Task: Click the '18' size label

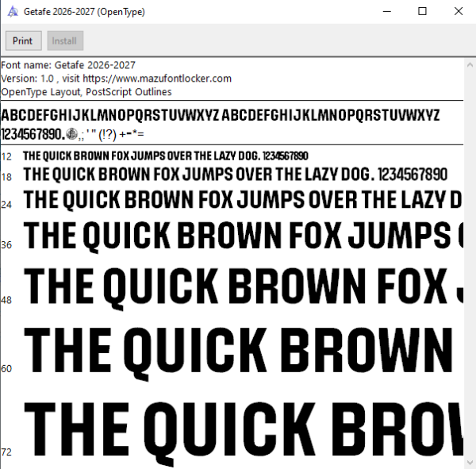Action: coord(6,177)
